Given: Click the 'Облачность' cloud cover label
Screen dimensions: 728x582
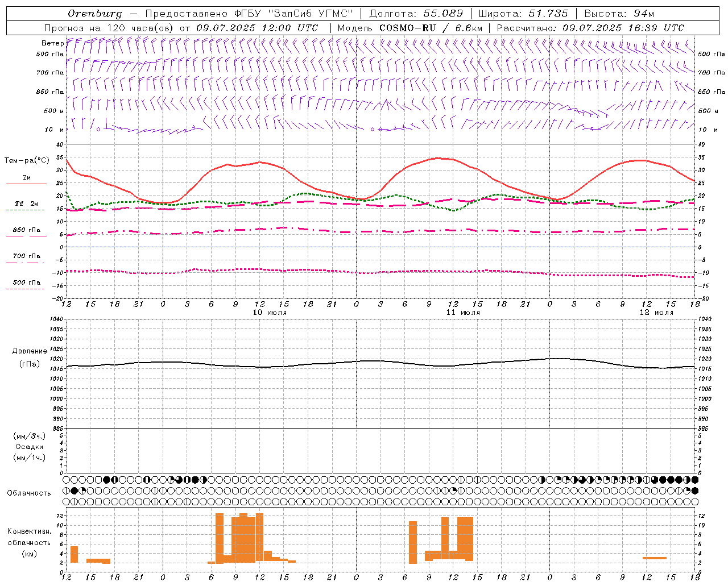Looking at the screenshot, I should pos(29,493).
